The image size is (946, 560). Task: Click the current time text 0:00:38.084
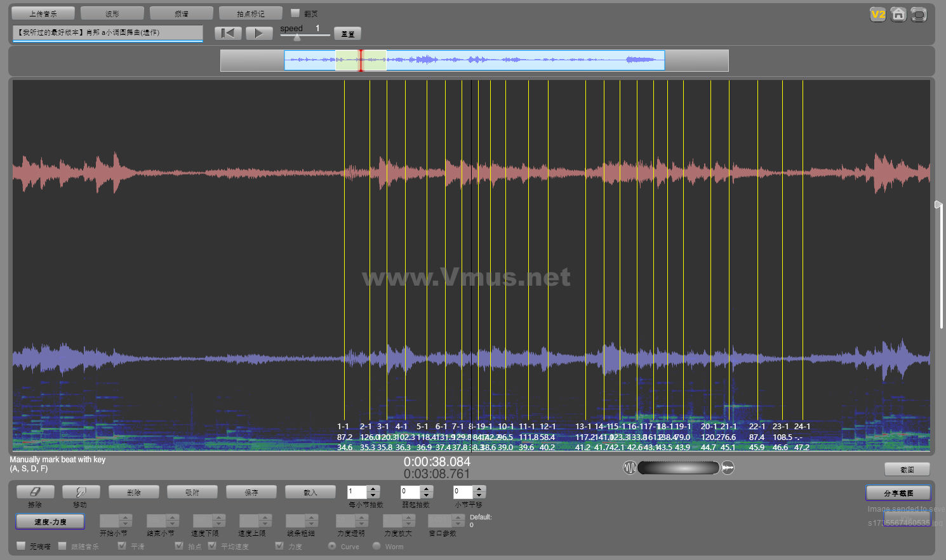(x=437, y=462)
